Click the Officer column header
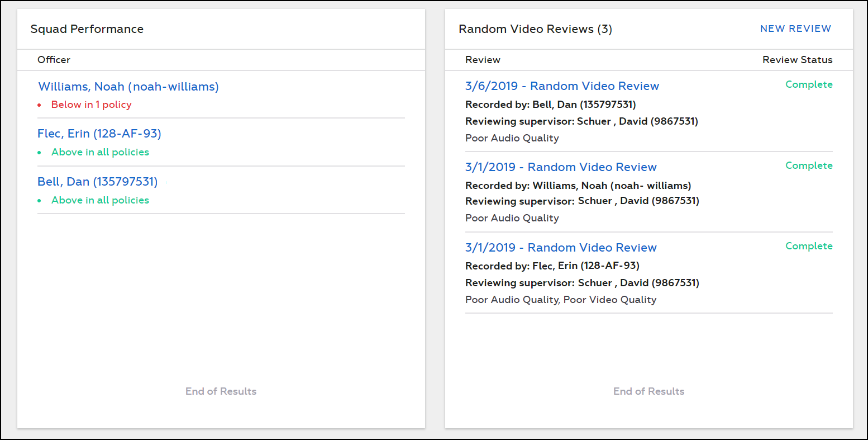 (54, 60)
